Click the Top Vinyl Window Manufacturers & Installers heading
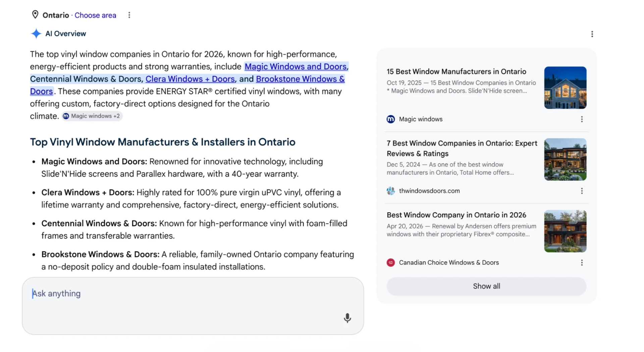644x352 pixels. (163, 142)
